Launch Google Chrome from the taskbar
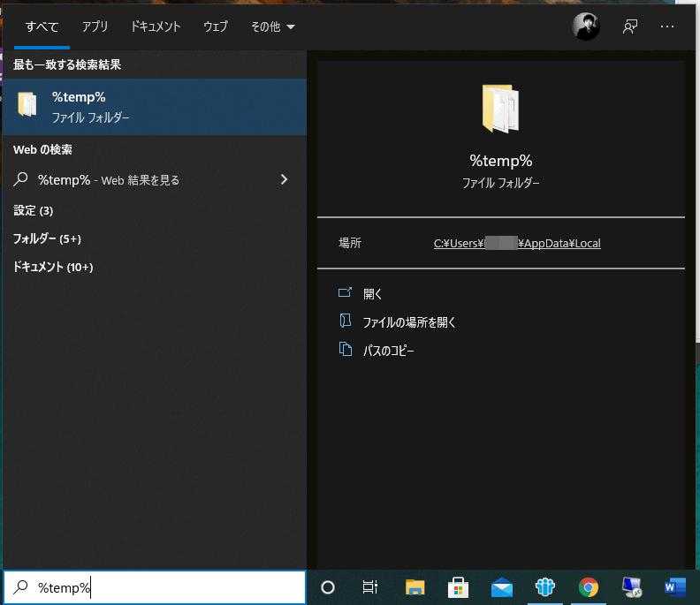The image size is (700, 605). [588, 587]
